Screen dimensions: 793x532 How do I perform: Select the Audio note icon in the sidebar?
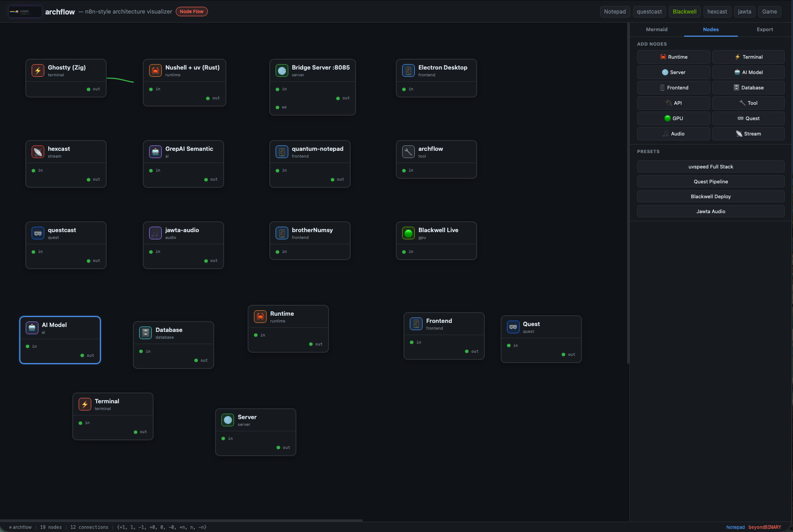(666, 134)
